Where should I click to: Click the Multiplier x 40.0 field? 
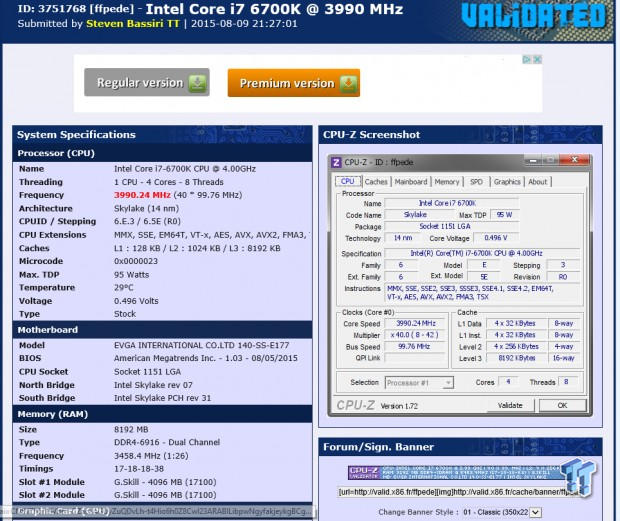(415, 335)
